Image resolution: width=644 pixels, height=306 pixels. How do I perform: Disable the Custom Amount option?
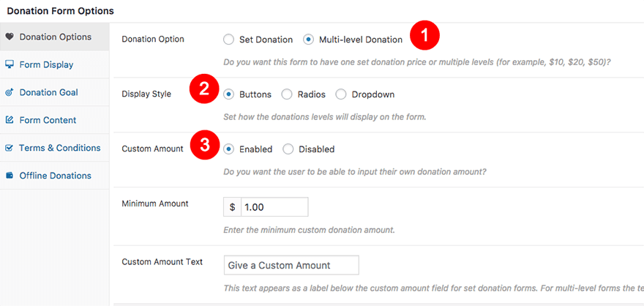pos(288,149)
